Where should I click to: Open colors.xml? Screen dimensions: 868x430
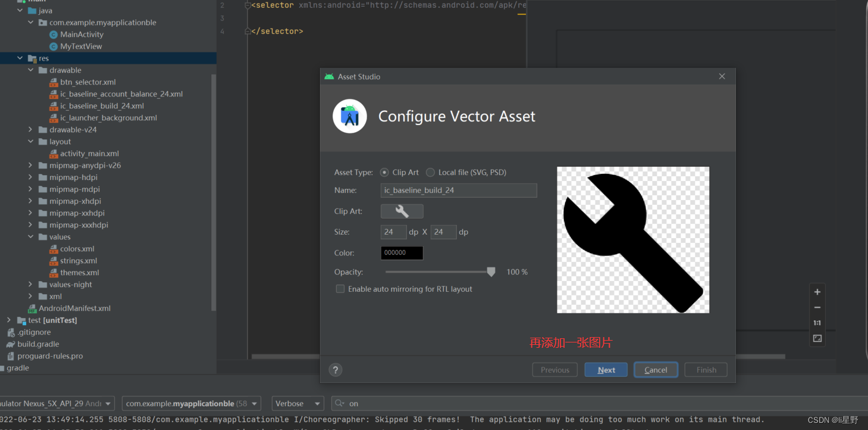(x=77, y=249)
